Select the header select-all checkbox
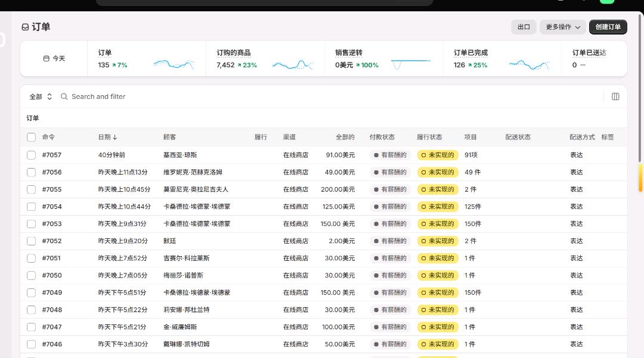Viewport: 644px width, 358px height. pyautogui.click(x=31, y=137)
